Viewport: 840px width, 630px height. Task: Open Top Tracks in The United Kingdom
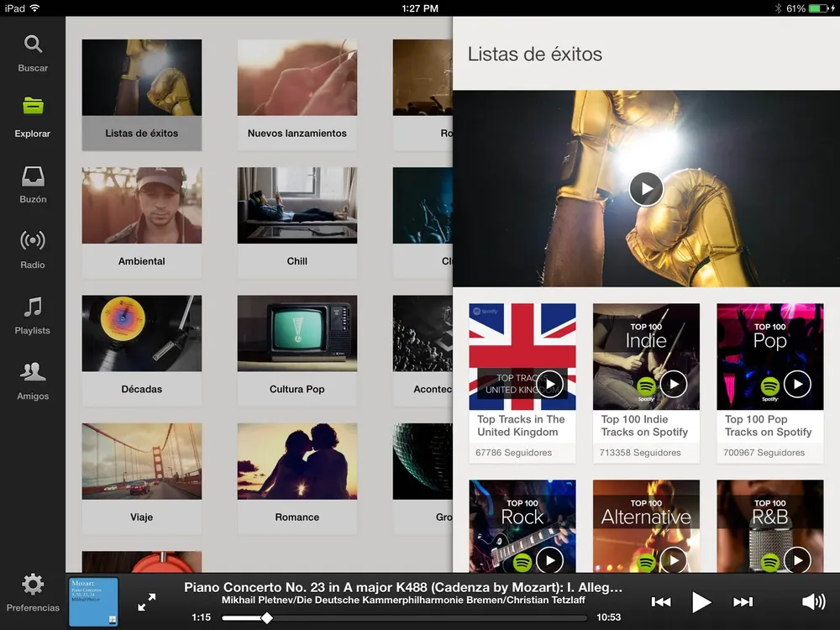(522, 426)
